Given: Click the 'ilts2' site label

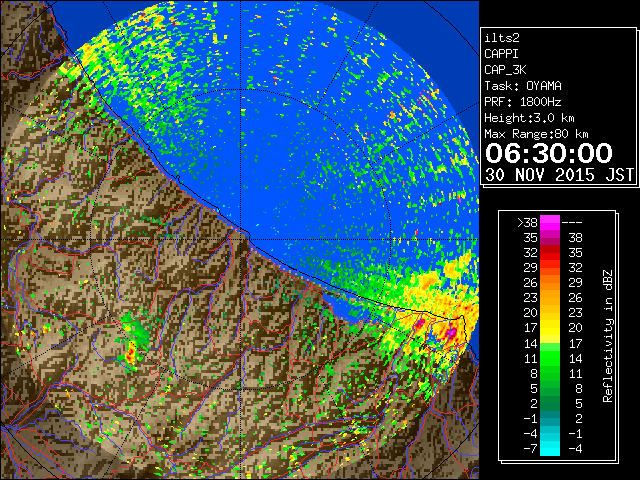Looking at the screenshot, I should [x=502, y=38].
